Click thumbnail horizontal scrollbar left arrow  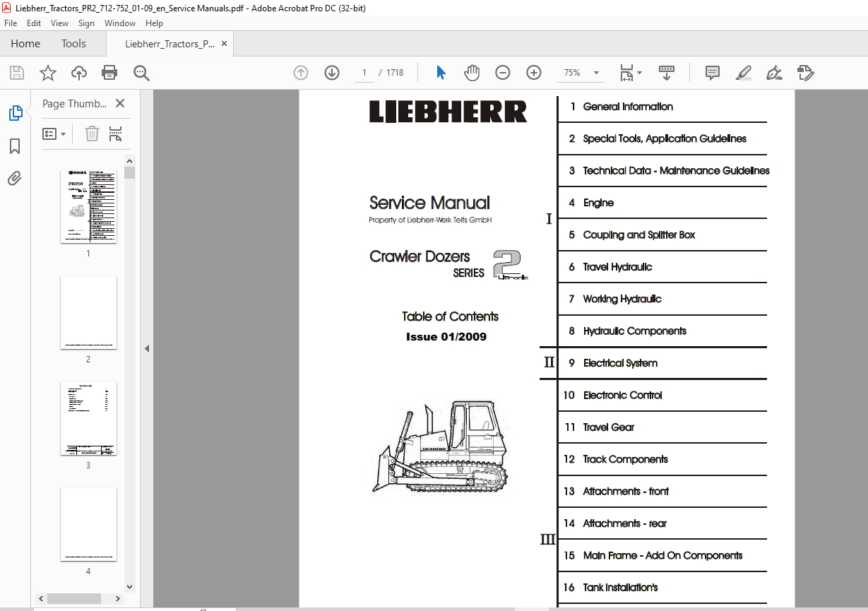40,598
